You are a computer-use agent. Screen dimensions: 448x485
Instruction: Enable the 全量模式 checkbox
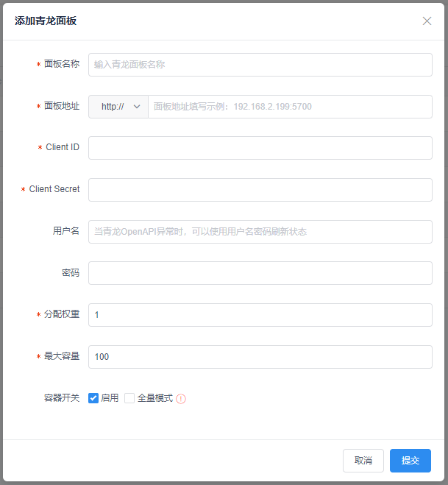[129, 398]
